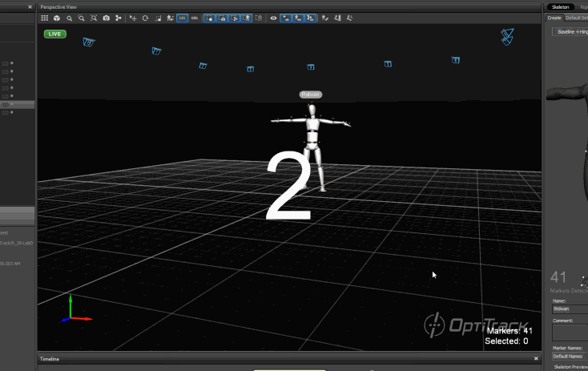Select the zoom magnifier tool
The image size is (588, 371).
69,18
